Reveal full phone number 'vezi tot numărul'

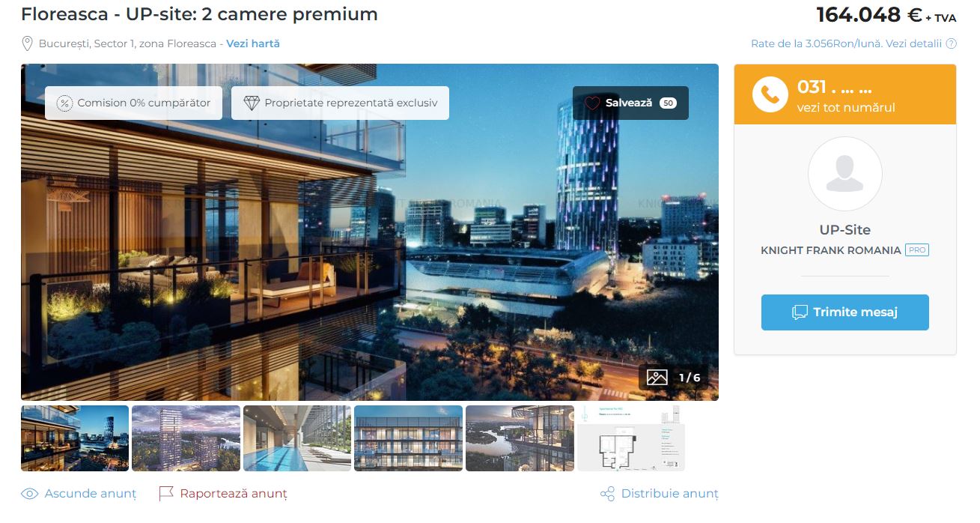(x=846, y=108)
